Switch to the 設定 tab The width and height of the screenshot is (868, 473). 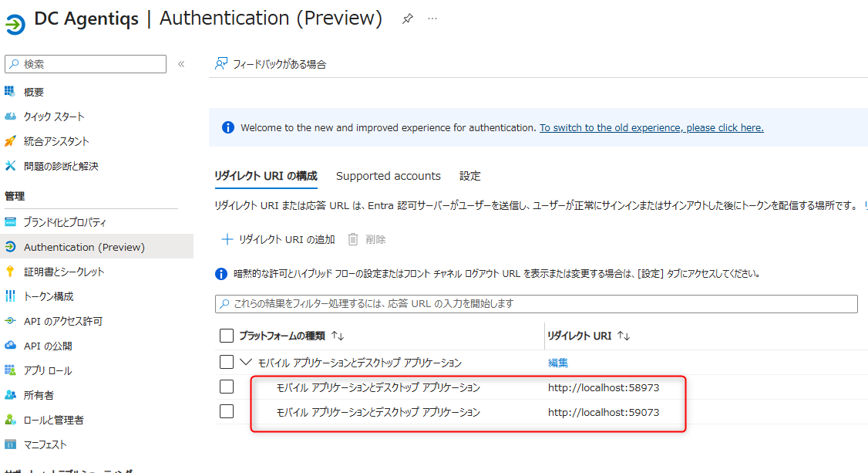[470, 176]
